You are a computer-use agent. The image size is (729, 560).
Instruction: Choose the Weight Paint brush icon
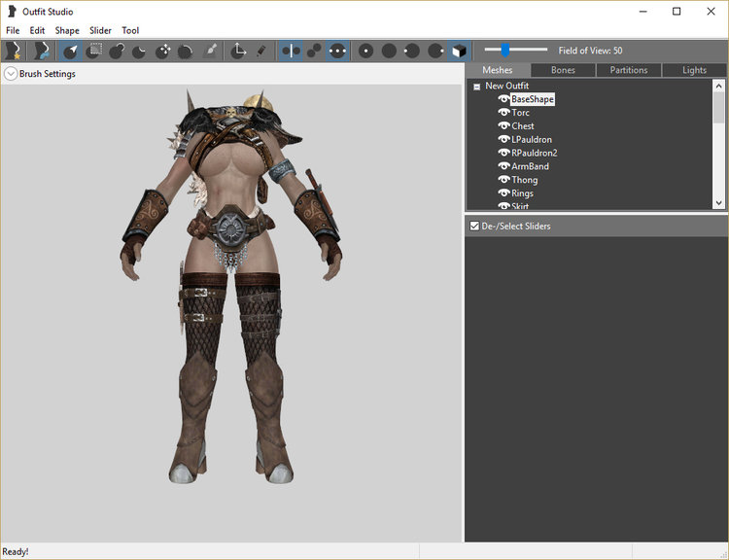pos(211,51)
